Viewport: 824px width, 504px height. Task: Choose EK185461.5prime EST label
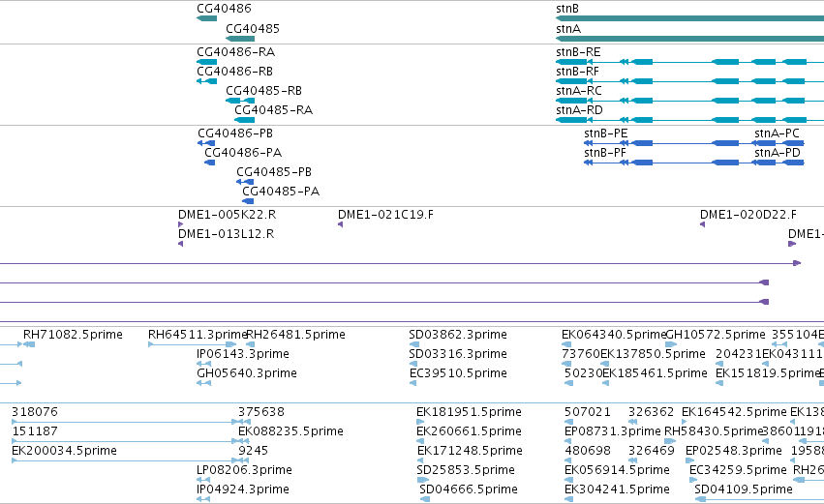pos(655,373)
